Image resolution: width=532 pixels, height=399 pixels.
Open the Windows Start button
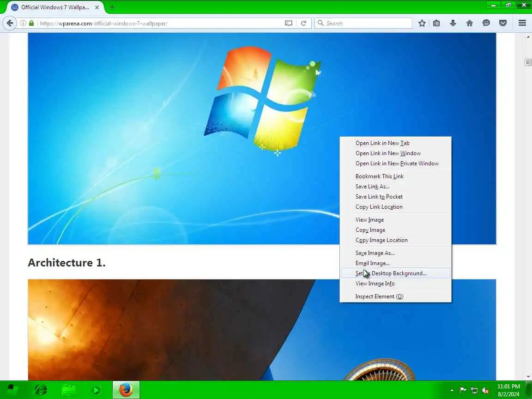tap(12, 390)
